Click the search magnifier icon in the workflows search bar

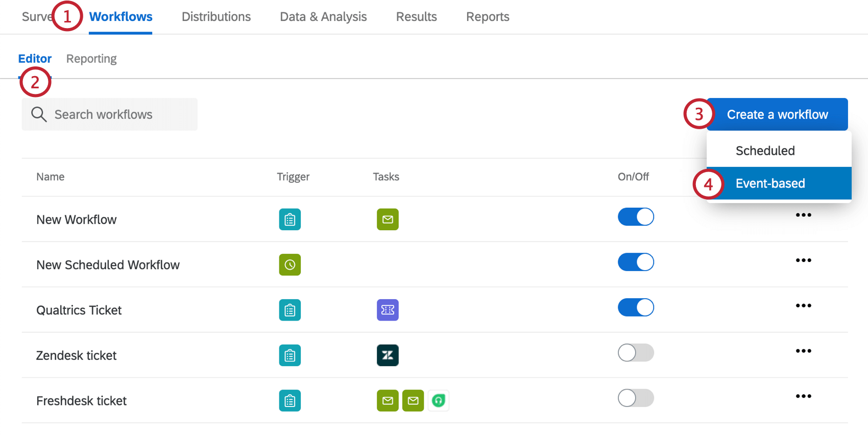(x=39, y=114)
